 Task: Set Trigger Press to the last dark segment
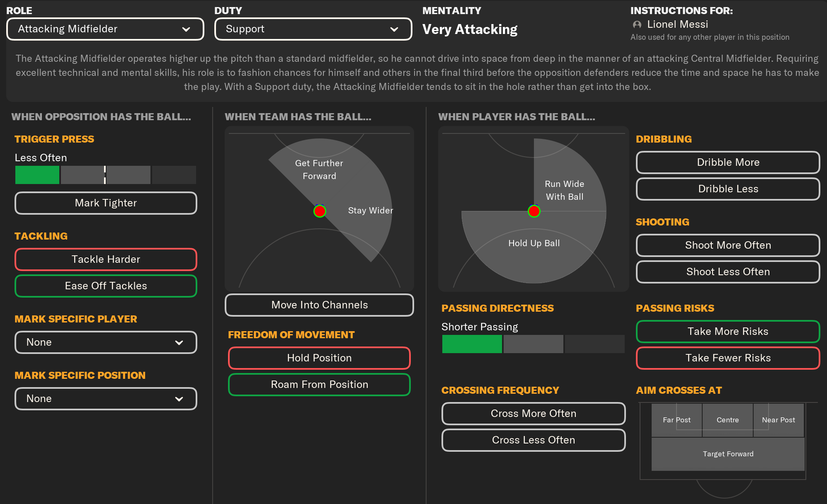(174, 175)
